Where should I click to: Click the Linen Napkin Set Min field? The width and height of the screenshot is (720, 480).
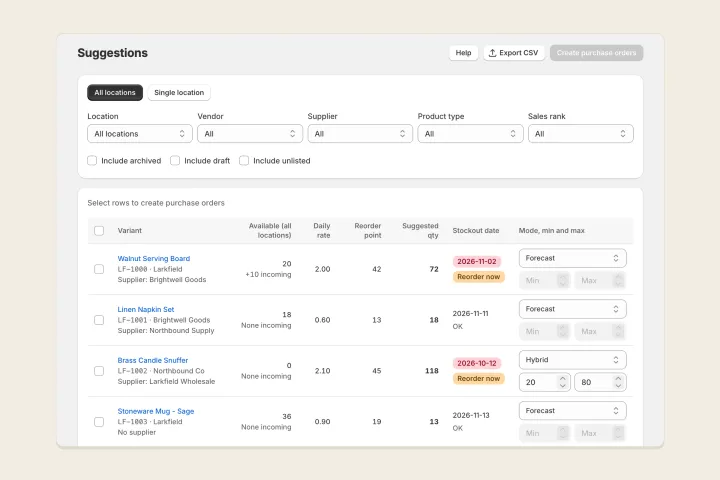545,331
